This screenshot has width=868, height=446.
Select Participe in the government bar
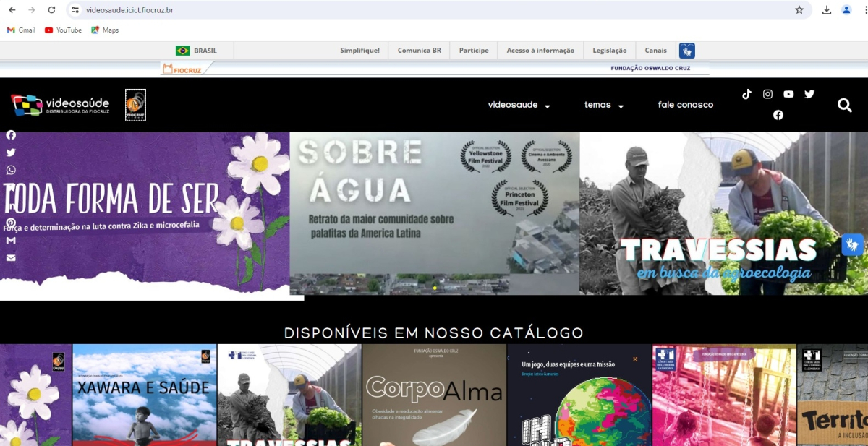474,51
